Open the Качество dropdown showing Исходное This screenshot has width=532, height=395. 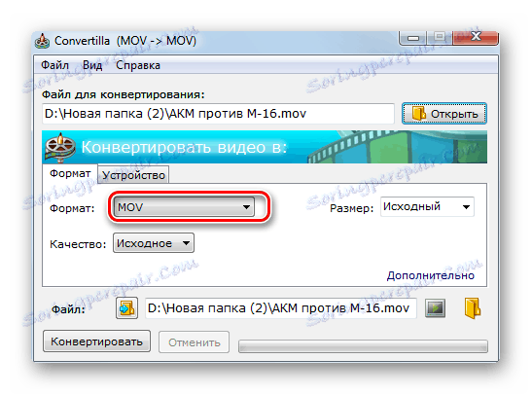(154, 243)
